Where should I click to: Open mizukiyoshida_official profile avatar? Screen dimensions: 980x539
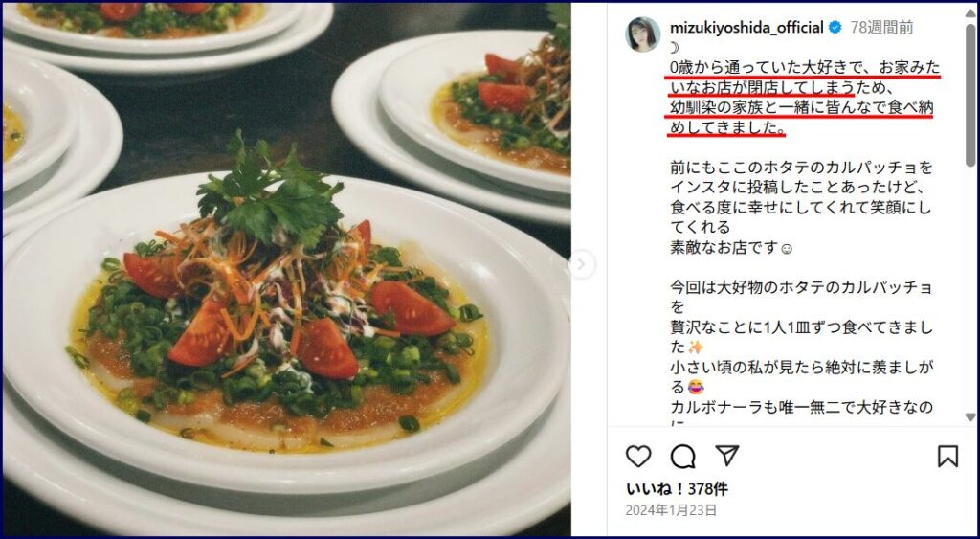642,34
